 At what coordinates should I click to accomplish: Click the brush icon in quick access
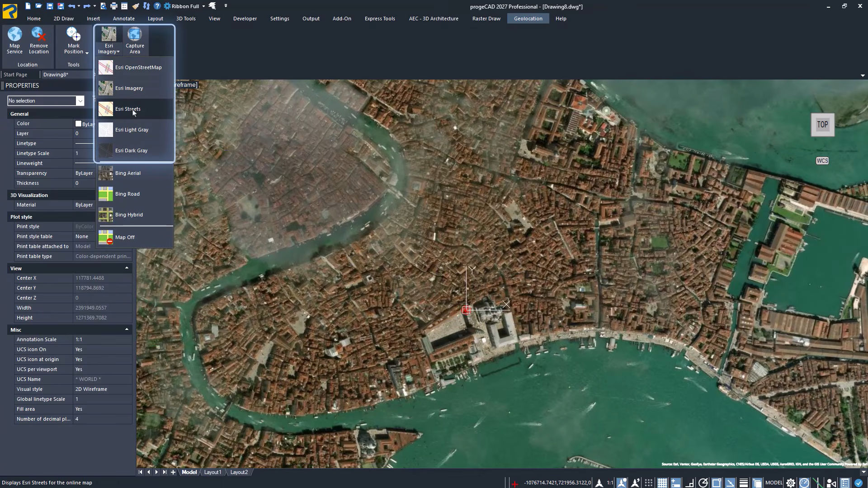tap(135, 6)
